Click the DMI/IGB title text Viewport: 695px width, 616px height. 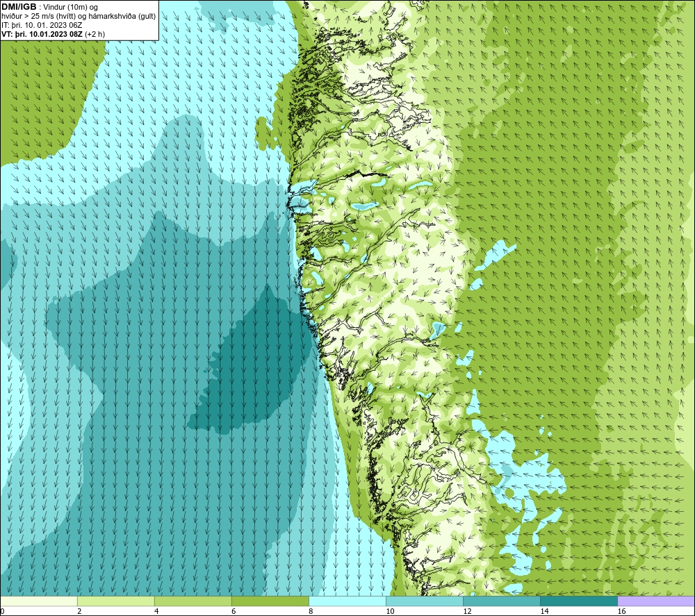pos(19,7)
